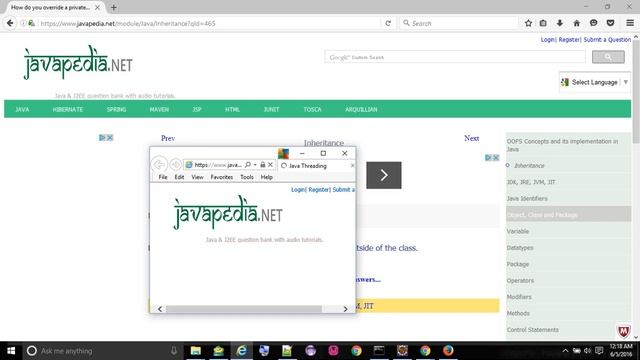The width and height of the screenshot is (640, 360).
Task: Open JSP nav menu item
Action: pos(197,109)
